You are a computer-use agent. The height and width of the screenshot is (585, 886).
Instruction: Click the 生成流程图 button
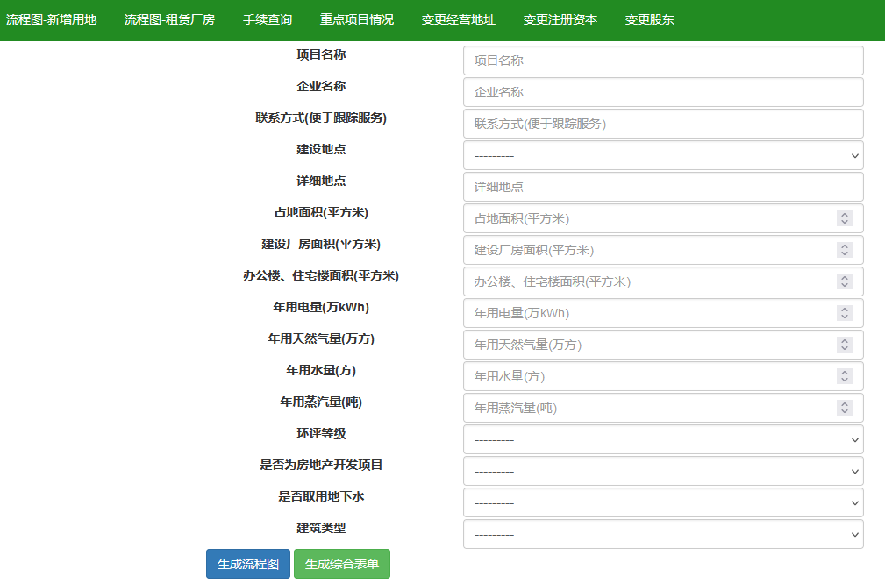coord(248,564)
